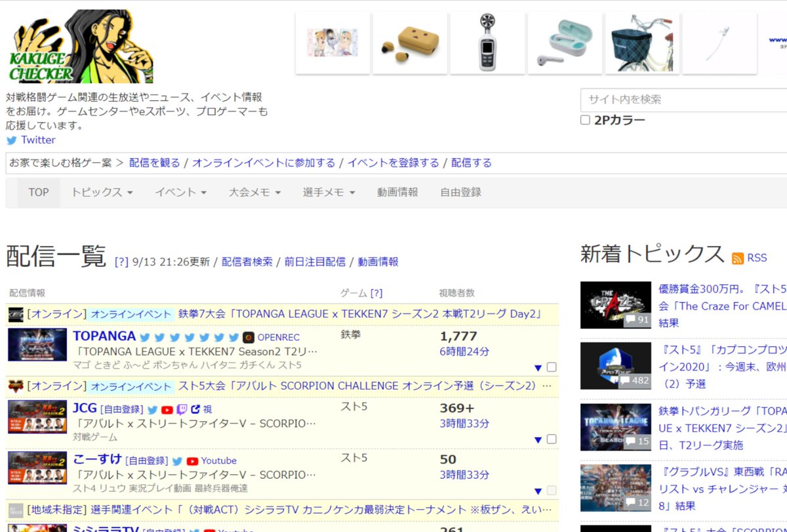The height and width of the screenshot is (532, 787).
Task: Expand the ▼ arrow in こーすけ row
Action: coord(538,491)
